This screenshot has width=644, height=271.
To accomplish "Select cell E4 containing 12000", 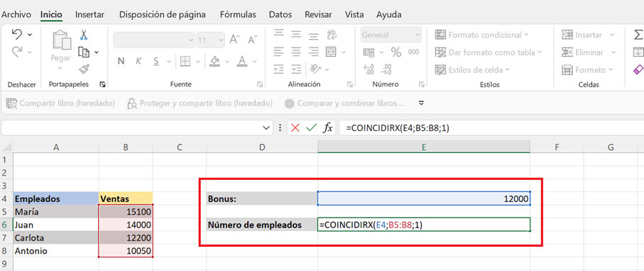I will pyautogui.click(x=423, y=199).
